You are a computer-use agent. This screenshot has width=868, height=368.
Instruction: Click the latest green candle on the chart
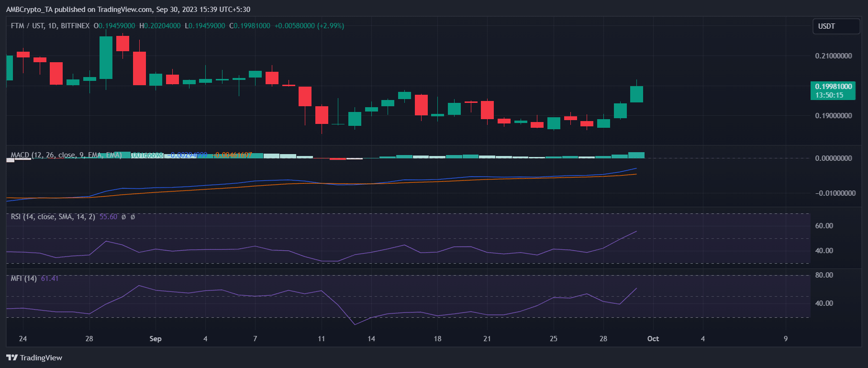point(636,94)
